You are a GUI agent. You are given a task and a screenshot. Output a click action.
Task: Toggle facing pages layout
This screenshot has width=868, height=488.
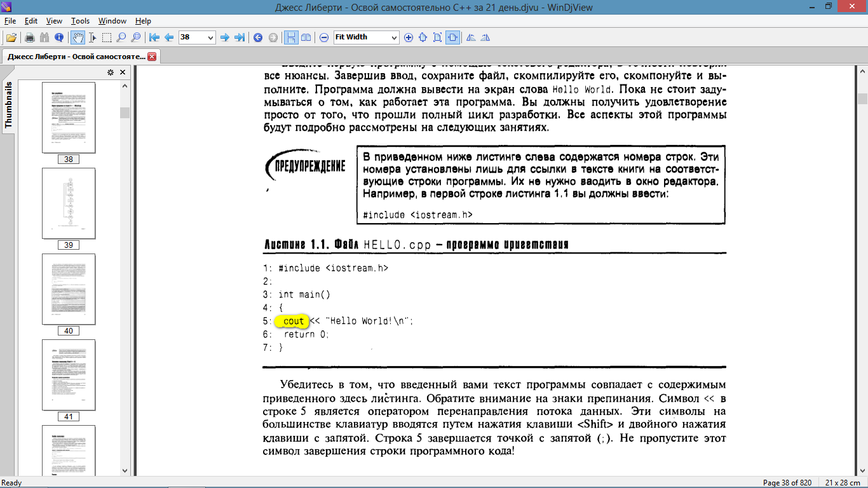(306, 37)
